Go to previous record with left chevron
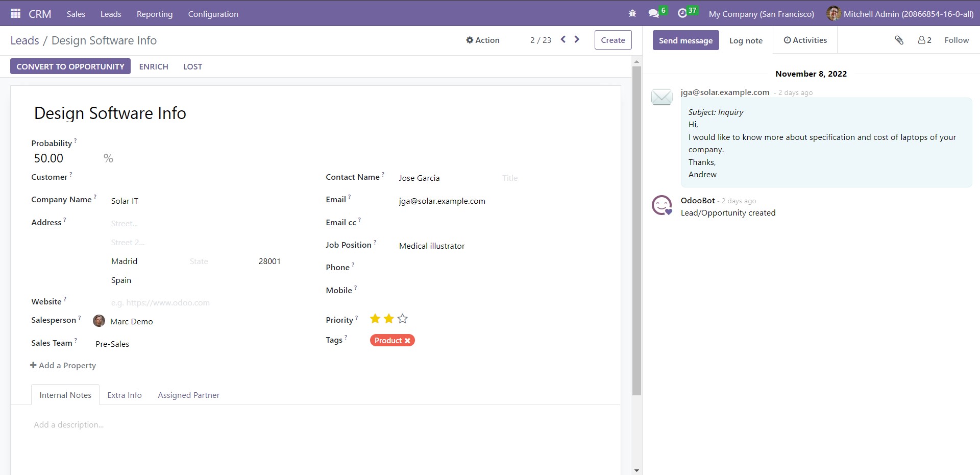980x475 pixels. [563, 39]
